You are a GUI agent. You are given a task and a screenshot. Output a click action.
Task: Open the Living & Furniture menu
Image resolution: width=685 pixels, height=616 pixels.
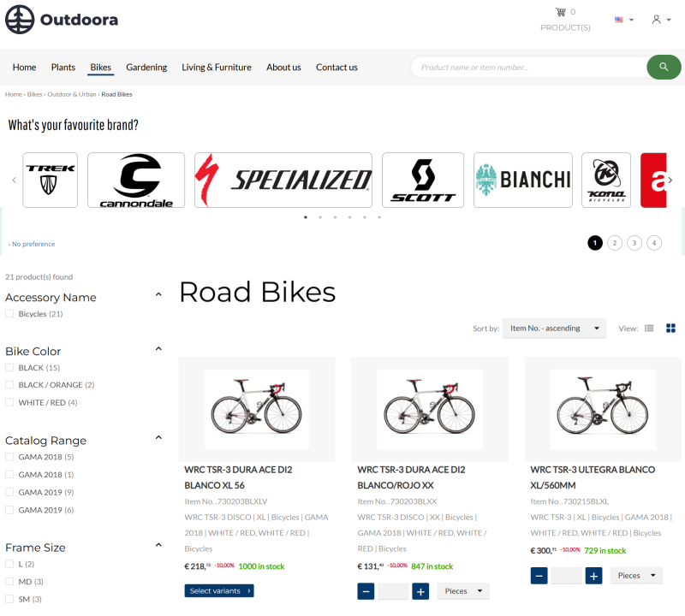coord(217,68)
